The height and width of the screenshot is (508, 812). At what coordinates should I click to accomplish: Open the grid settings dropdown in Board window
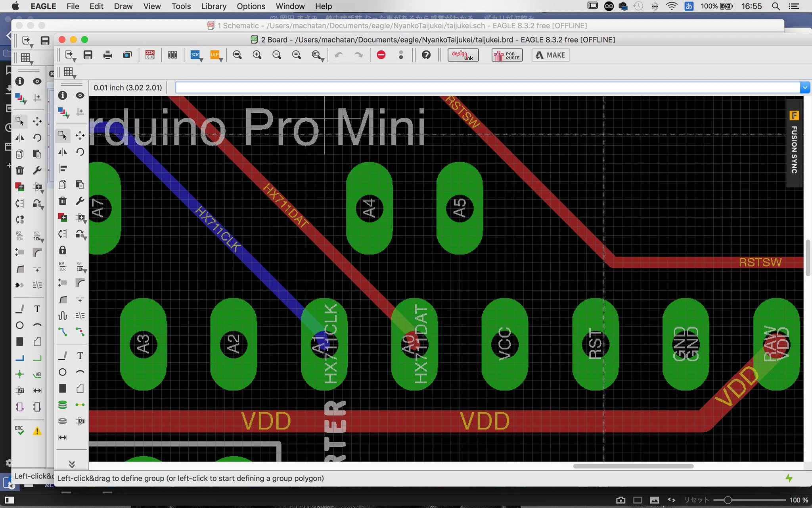[69, 72]
